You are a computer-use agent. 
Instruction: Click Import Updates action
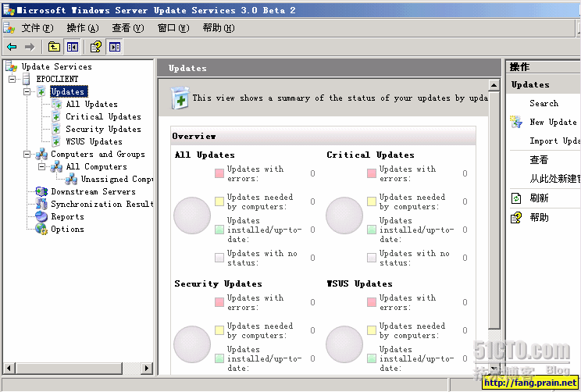click(554, 141)
